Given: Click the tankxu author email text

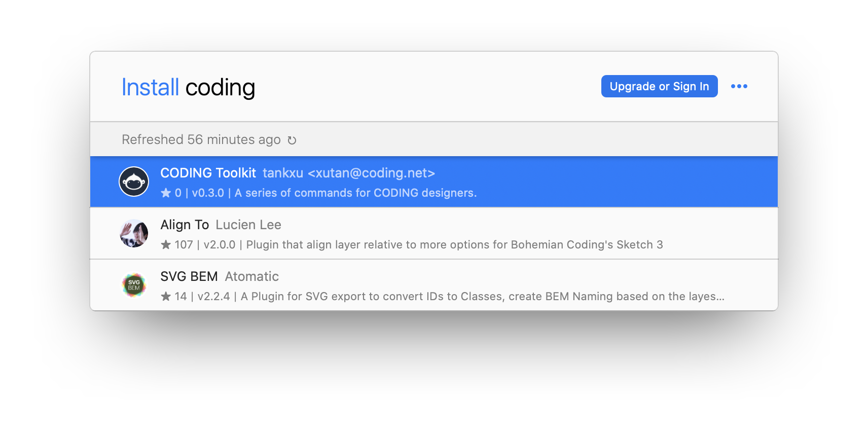Looking at the screenshot, I should (349, 173).
